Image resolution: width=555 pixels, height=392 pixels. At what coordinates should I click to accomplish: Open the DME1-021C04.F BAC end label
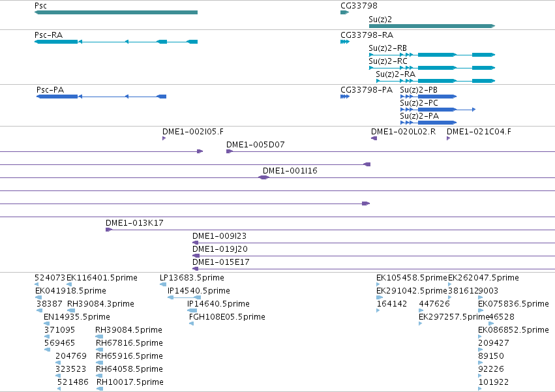pos(479,132)
